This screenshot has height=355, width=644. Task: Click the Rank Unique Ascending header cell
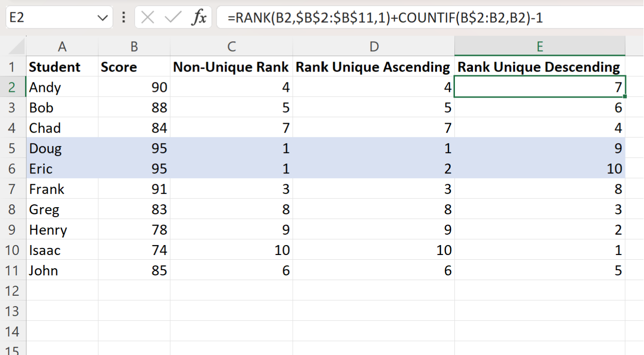pos(373,67)
